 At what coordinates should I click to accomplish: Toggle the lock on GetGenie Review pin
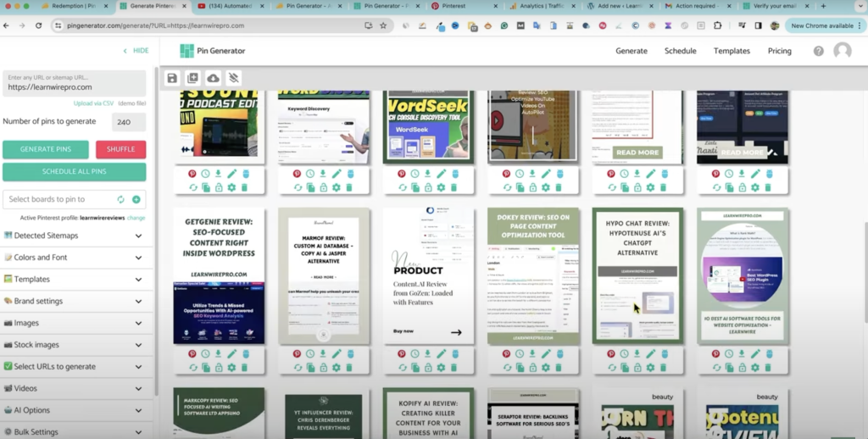[219, 368]
